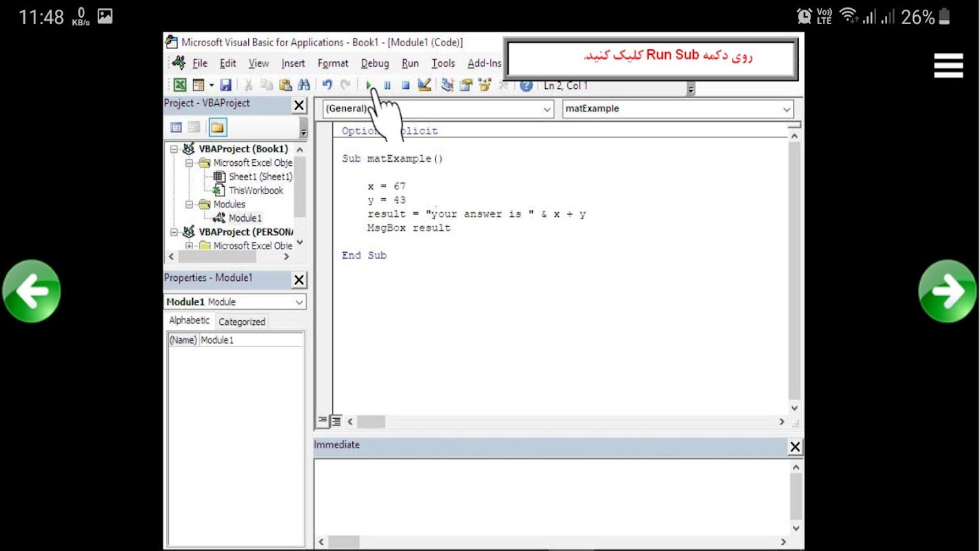The width and height of the screenshot is (980, 551).
Task: Open the Insert UserForm dropdown arrow
Action: [x=211, y=85]
